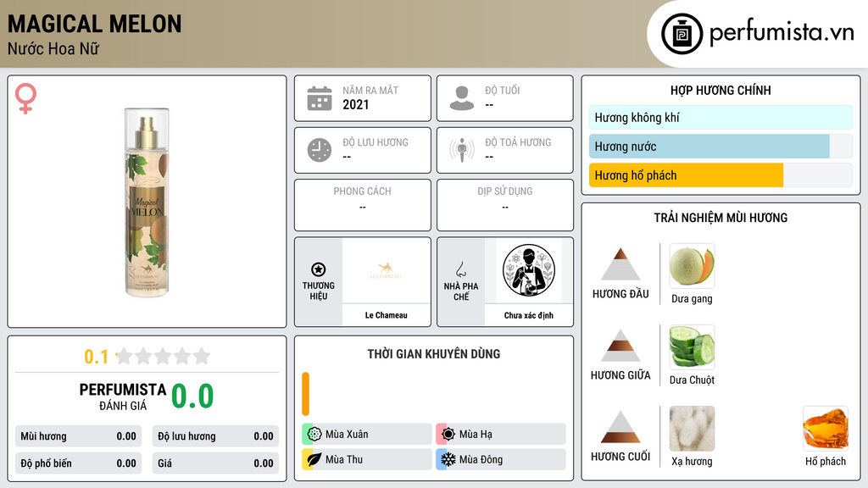Click the Le Chameau brand logo

(x=386, y=270)
